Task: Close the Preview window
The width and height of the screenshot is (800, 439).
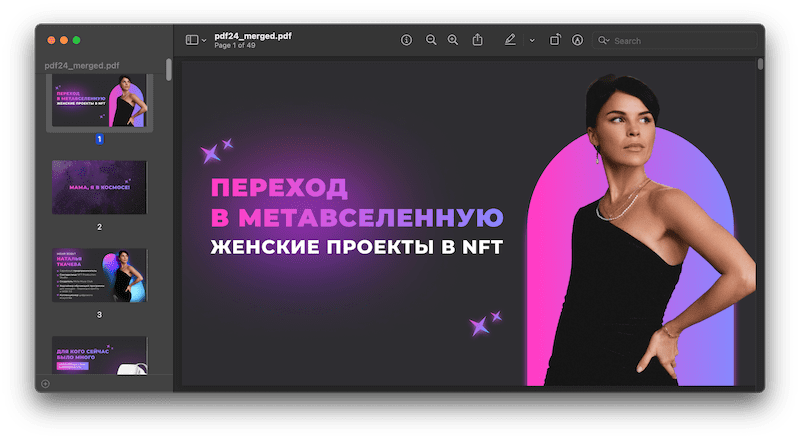Action: point(51,40)
